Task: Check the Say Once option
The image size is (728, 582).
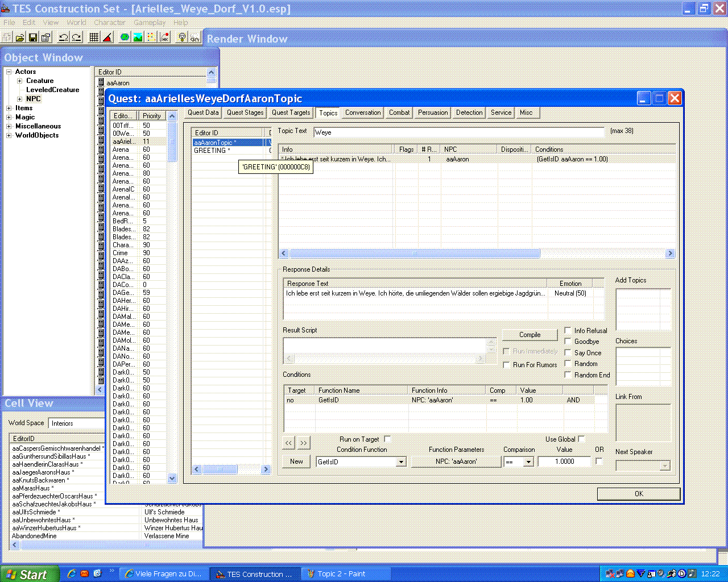Action: pos(568,352)
